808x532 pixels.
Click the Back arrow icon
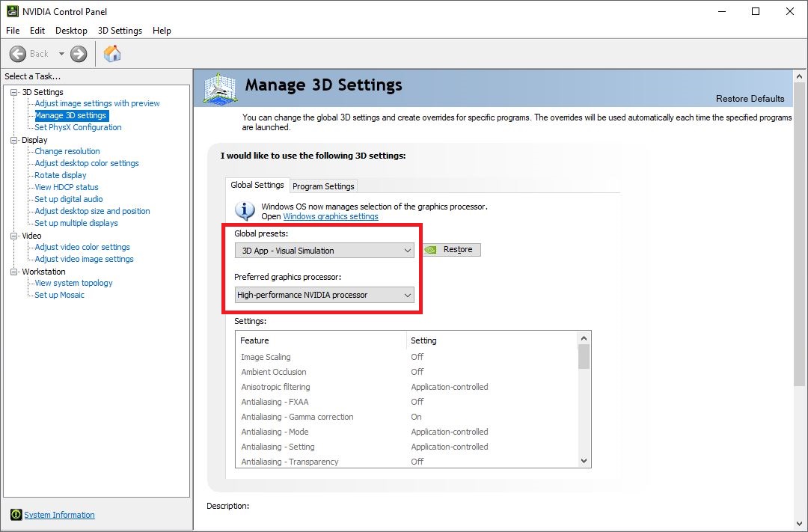(x=18, y=54)
